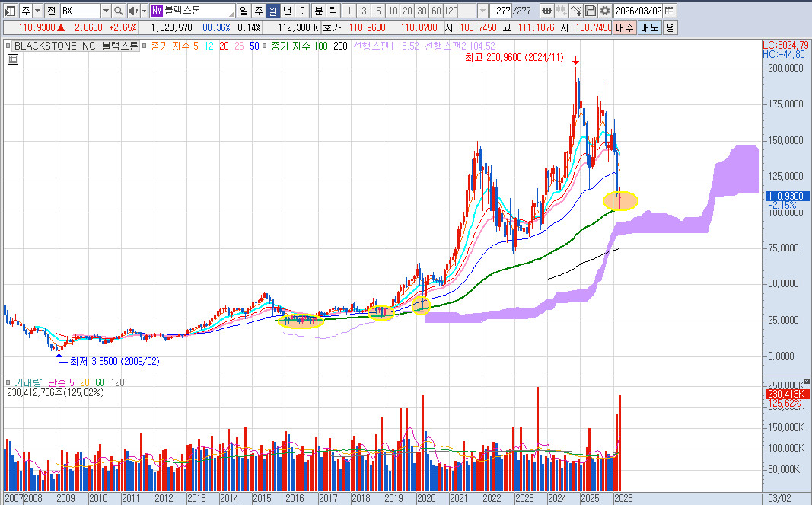Choose the 30 interval button
The width and height of the screenshot is (812, 505).
click(x=422, y=11)
